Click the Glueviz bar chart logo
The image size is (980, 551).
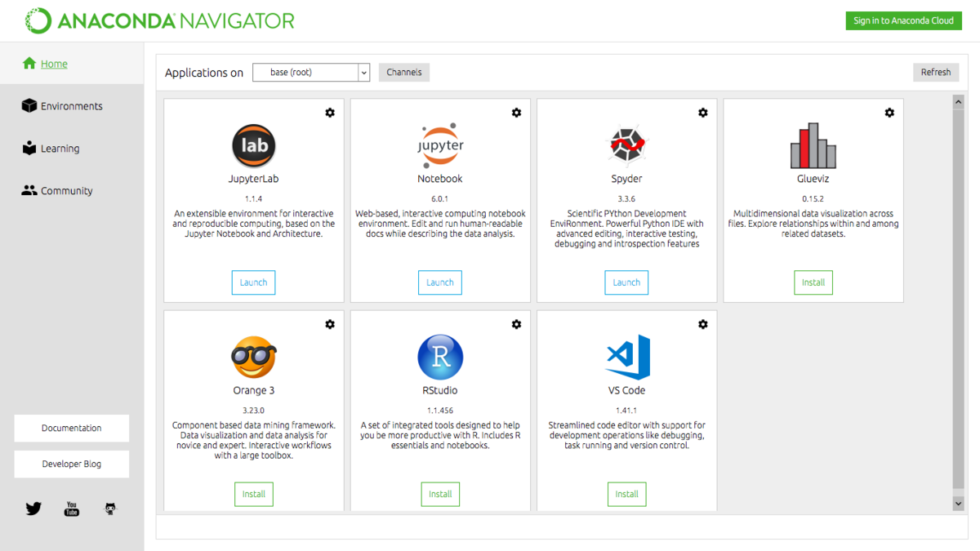point(813,146)
